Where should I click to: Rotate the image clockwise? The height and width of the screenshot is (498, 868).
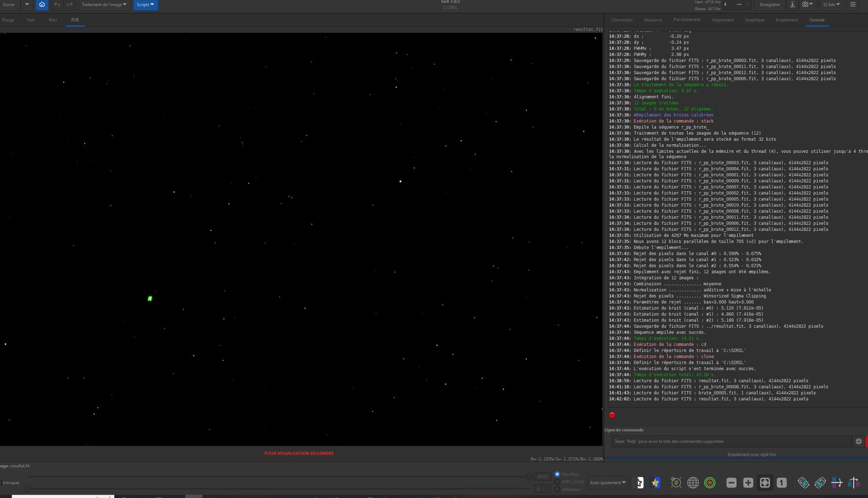(820, 482)
